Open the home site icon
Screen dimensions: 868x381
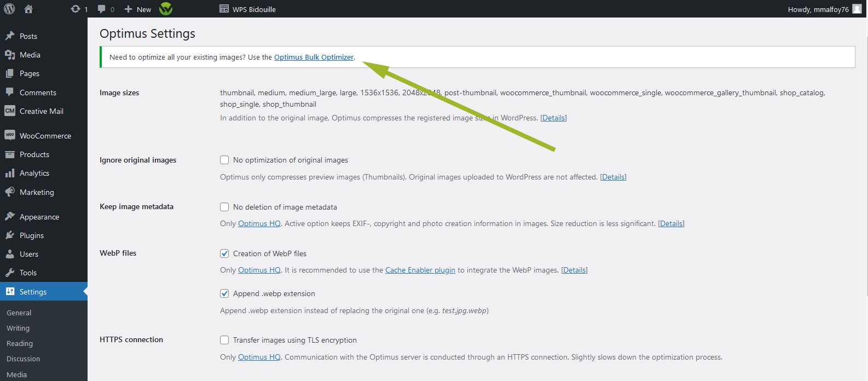point(28,9)
